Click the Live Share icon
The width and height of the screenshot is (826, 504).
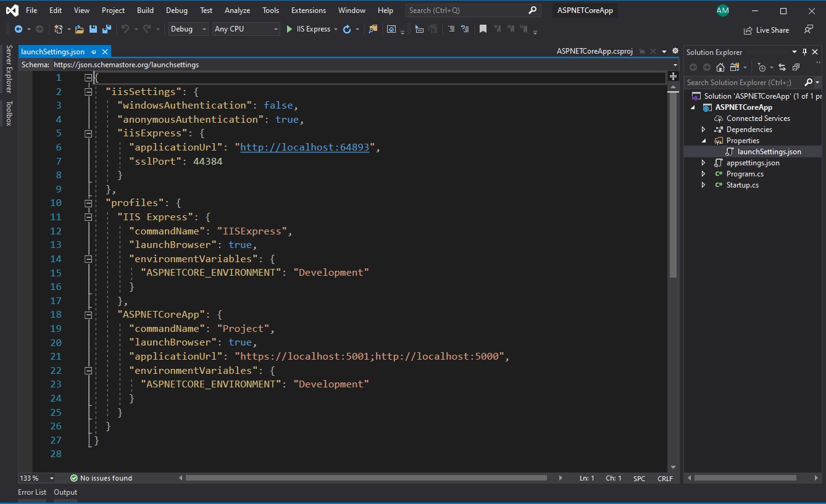click(749, 30)
